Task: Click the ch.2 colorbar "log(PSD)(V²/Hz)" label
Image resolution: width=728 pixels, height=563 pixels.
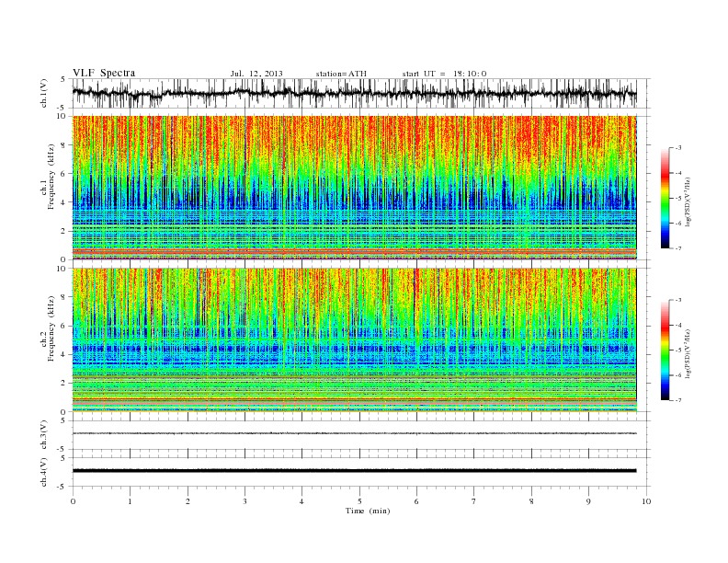Action: pos(688,353)
